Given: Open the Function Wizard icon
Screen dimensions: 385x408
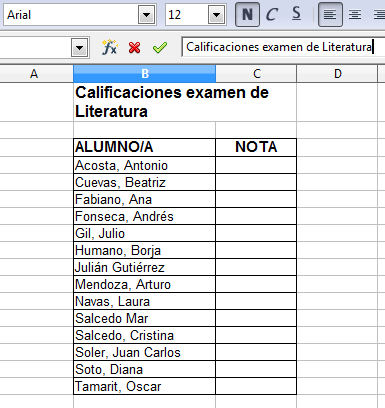Looking at the screenshot, I should coord(110,47).
